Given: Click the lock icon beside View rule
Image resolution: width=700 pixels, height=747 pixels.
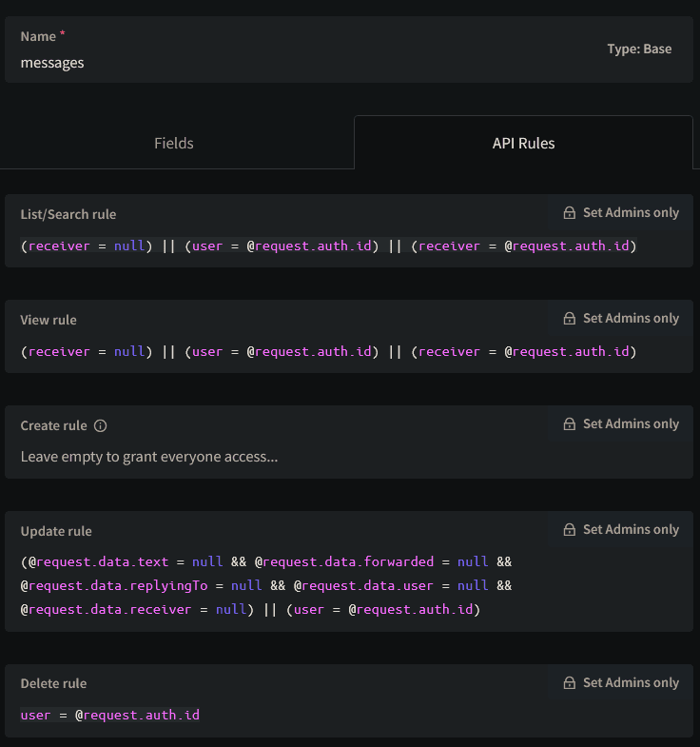Looking at the screenshot, I should click(569, 319).
